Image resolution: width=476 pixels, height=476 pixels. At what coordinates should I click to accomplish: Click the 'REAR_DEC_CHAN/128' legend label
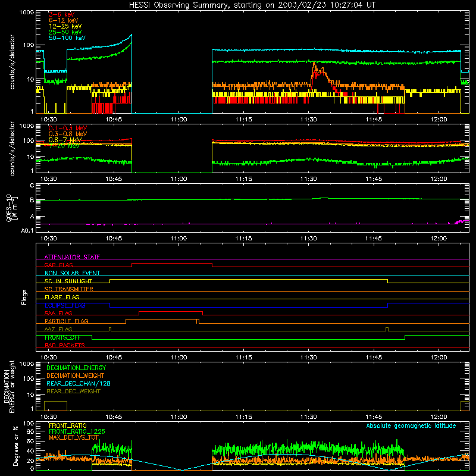pos(79,383)
